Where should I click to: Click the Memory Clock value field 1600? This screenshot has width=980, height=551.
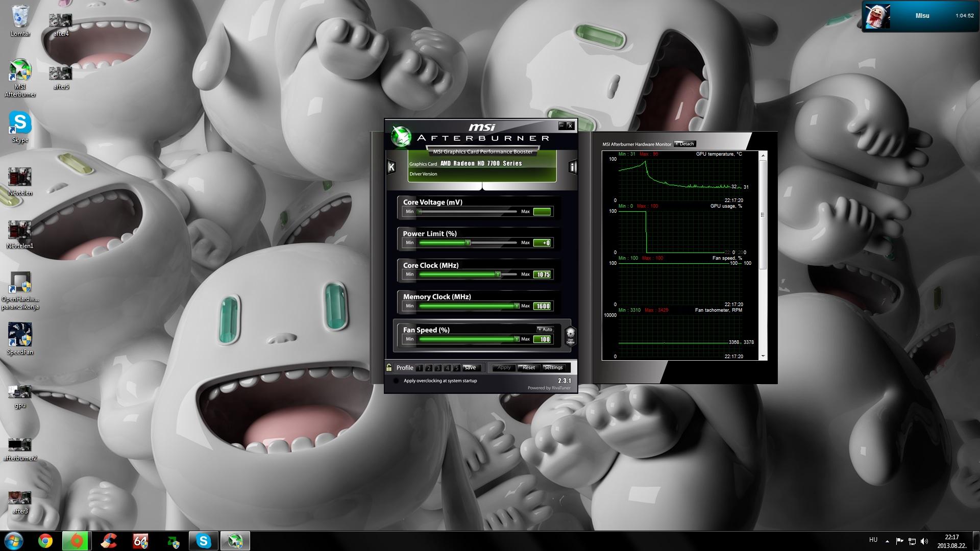[x=542, y=306]
